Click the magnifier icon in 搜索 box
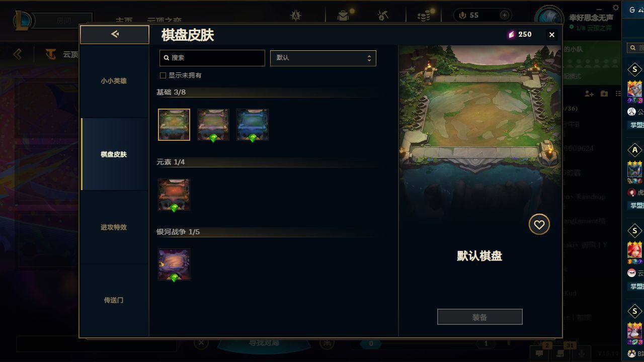The image size is (644, 362). coord(167,58)
